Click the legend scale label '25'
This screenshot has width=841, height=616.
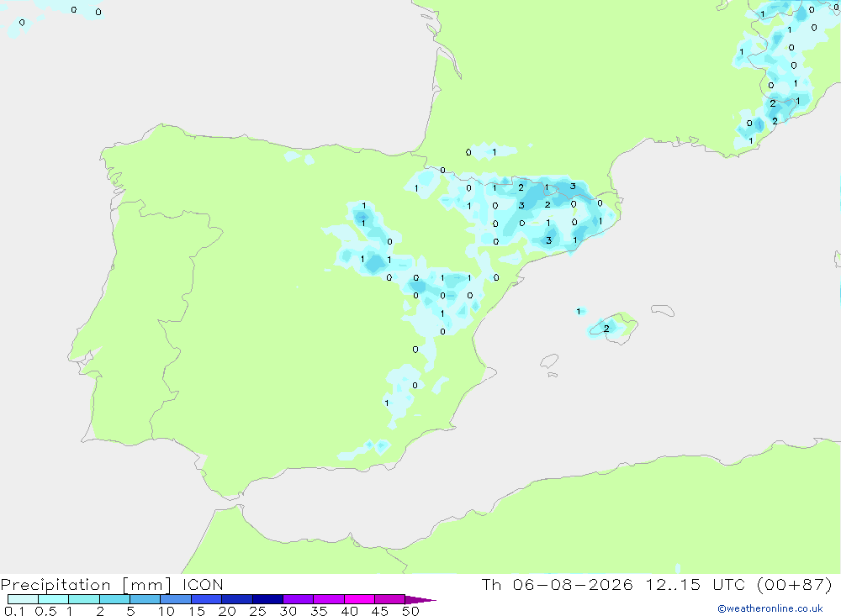[257, 611]
